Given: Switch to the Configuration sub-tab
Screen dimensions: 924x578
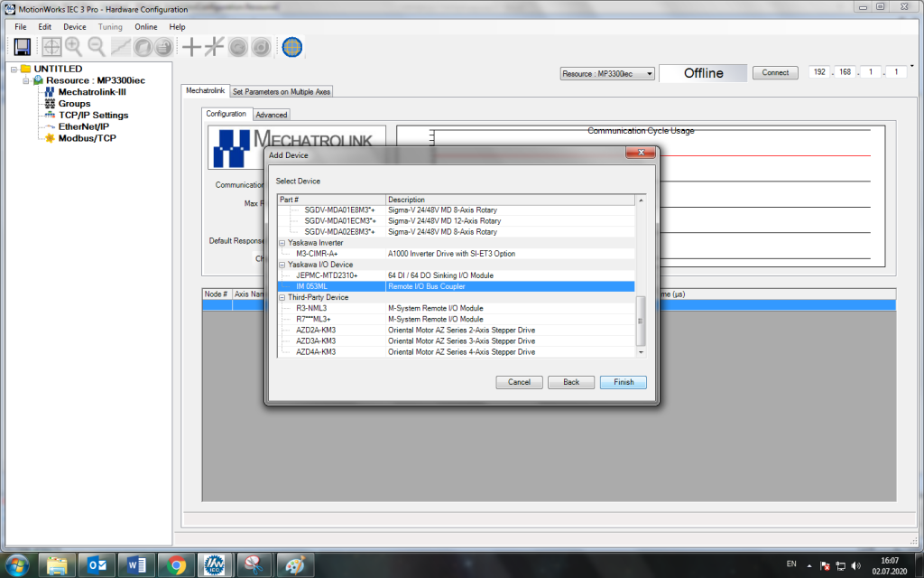Looking at the screenshot, I should click(226, 114).
